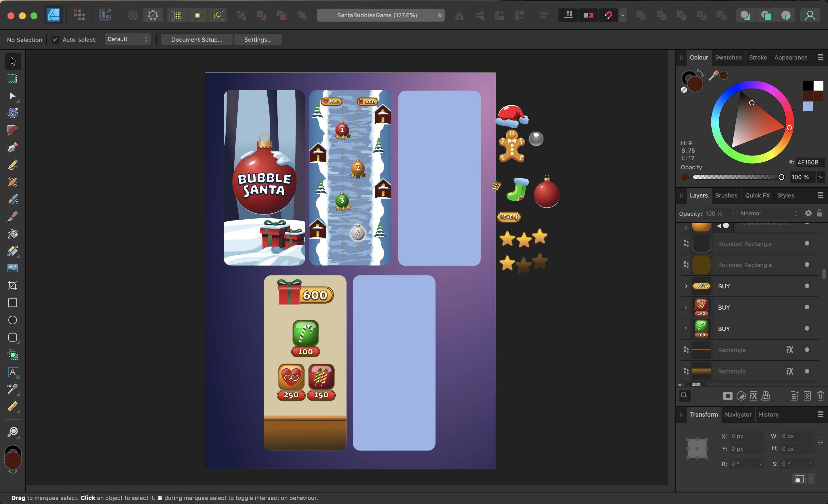Viewport: 828px width, 504px height.
Task: Expand the BUY 150 layer
Action: point(685,307)
